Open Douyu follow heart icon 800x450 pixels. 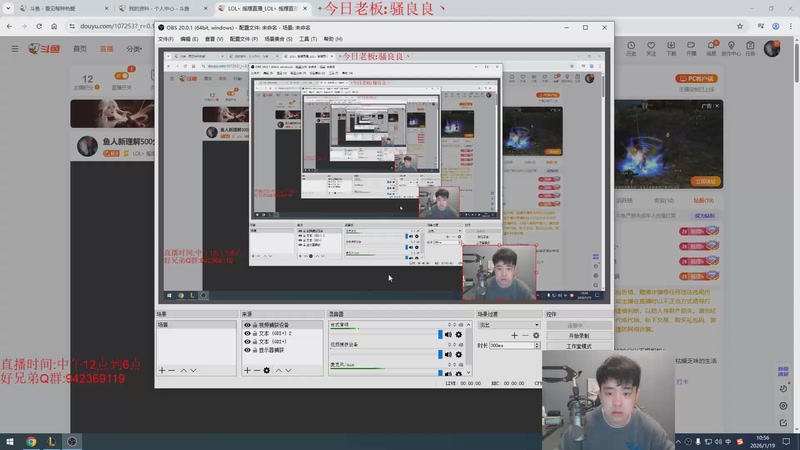coord(651,48)
